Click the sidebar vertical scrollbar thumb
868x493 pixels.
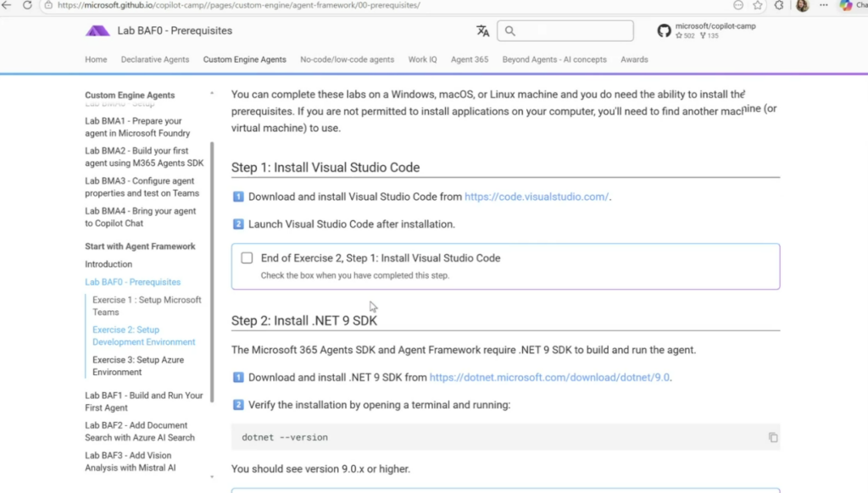212,271
